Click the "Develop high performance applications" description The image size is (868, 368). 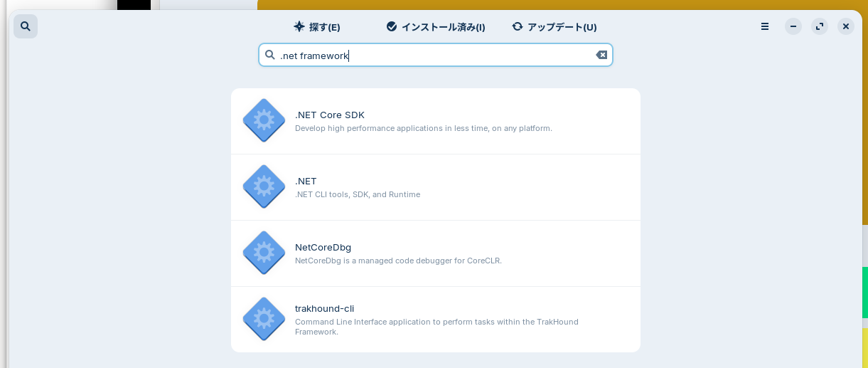pos(423,128)
